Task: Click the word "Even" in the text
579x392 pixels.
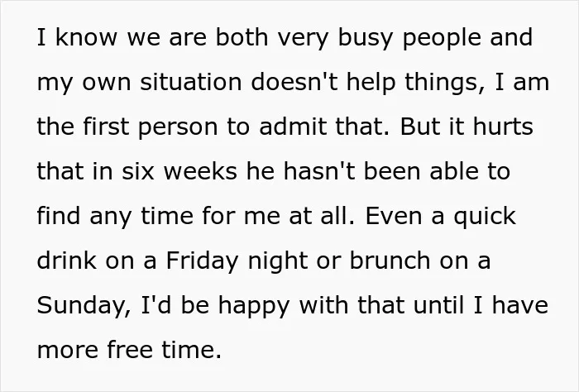Action: point(394,216)
